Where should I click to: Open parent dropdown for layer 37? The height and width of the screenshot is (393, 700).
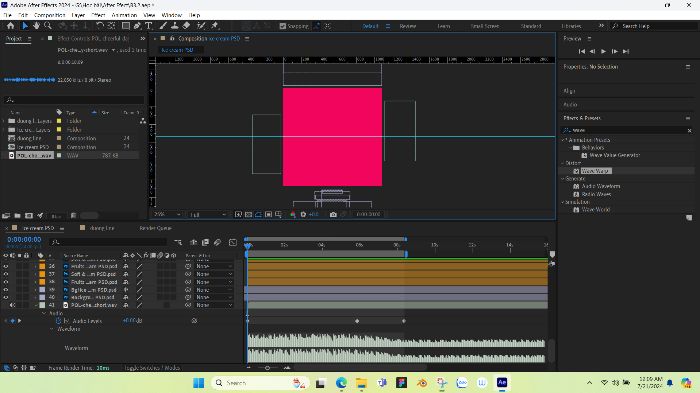pos(214,274)
